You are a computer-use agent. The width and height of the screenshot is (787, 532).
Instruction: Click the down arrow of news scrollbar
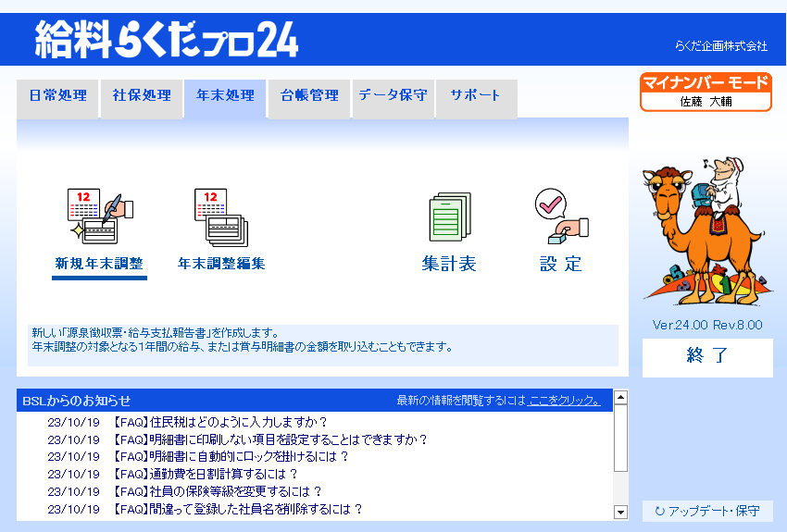pyautogui.click(x=621, y=512)
